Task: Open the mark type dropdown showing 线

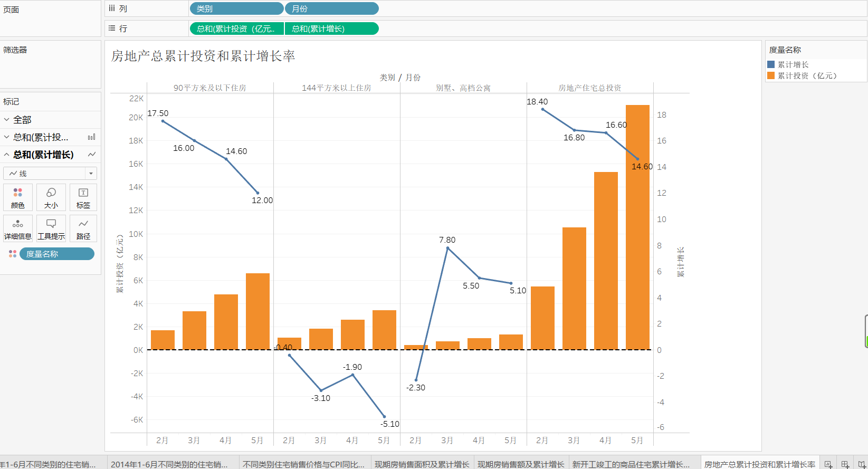Action: tap(50, 173)
